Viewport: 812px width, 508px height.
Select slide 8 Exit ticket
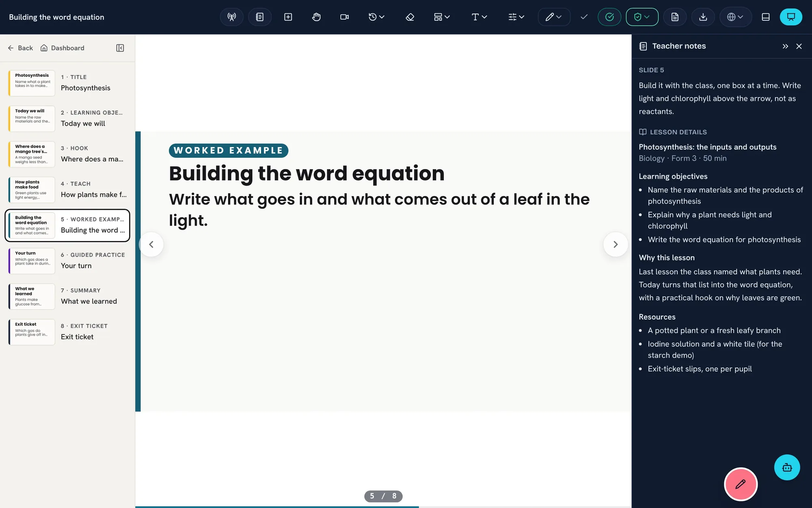click(x=67, y=332)
